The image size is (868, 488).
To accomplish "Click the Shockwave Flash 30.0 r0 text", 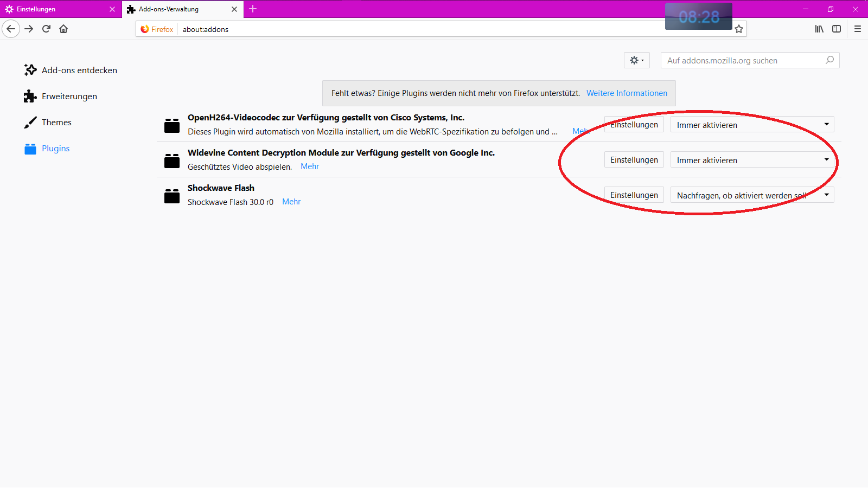I will (231, 202).
